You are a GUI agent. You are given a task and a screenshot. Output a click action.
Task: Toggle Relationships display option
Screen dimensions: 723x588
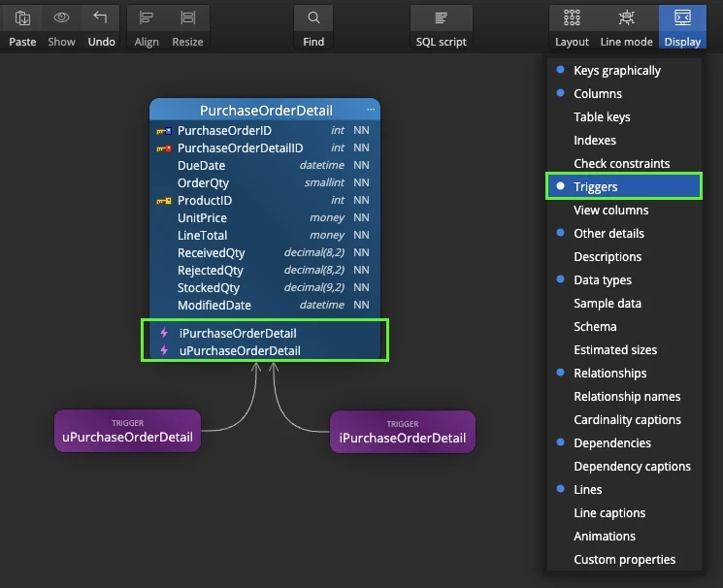624,374
